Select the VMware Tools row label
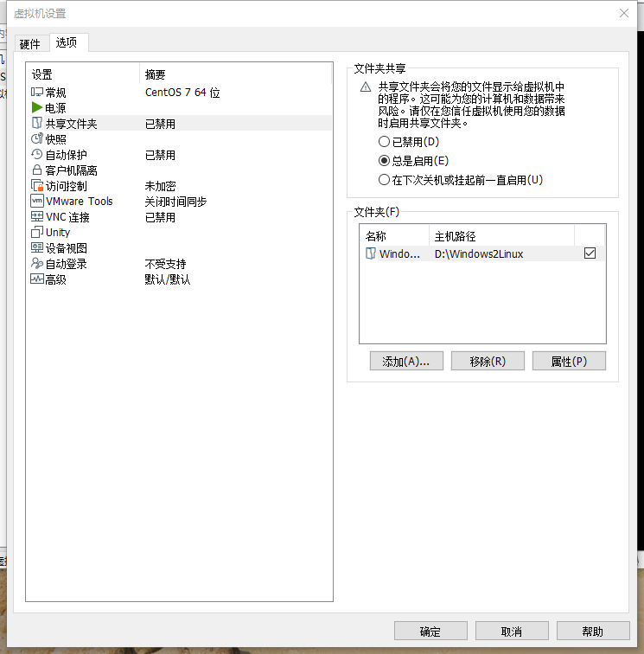This screenshot has width=644, height=654. [80, 201]
